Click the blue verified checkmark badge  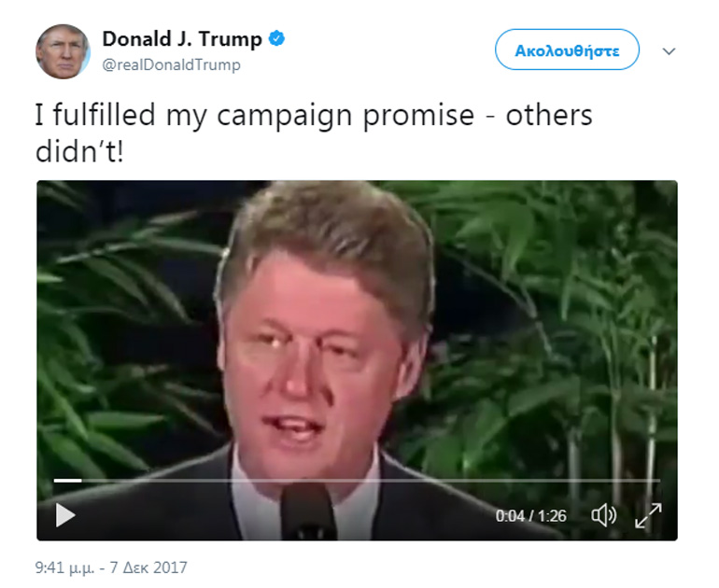pos(276,38)
